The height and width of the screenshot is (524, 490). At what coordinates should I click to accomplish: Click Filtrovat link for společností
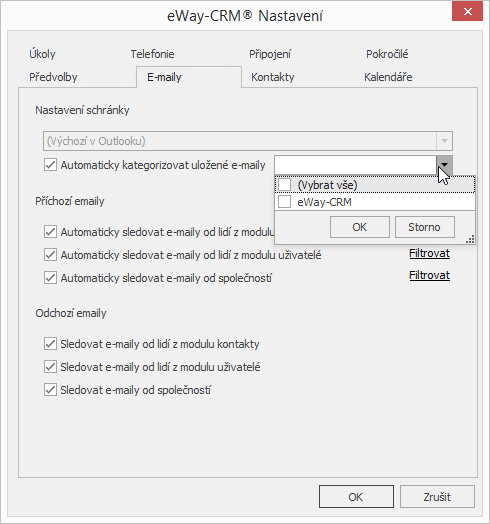click(x=430, y=276)
